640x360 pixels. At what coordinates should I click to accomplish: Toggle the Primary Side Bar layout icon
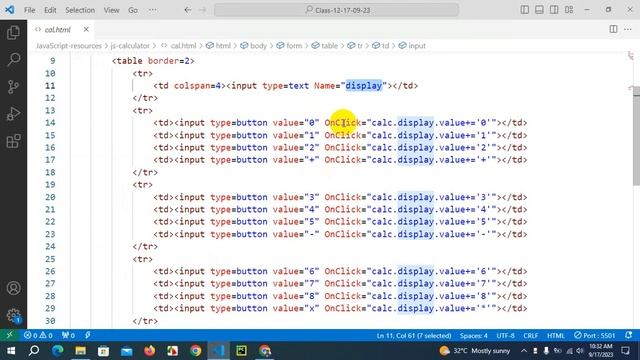[525, 10]
